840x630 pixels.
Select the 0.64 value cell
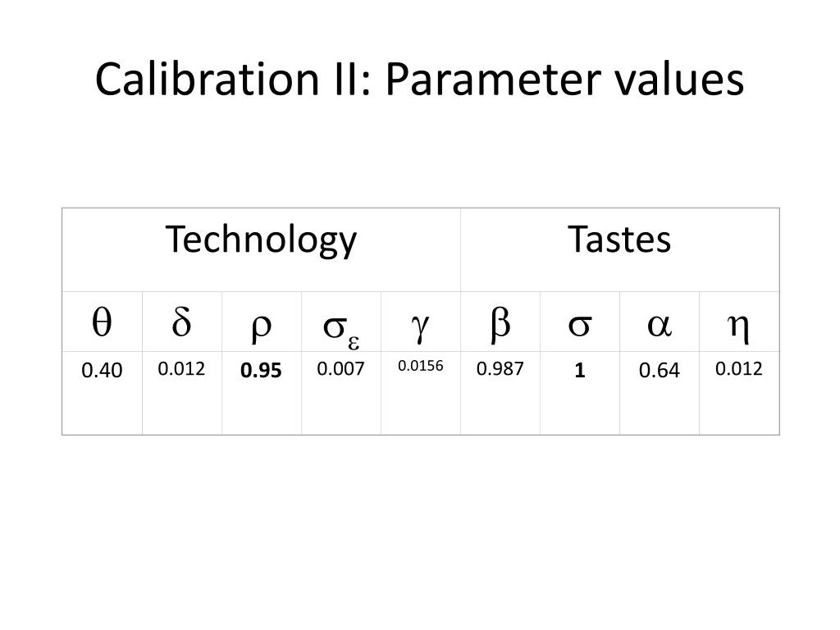(x=659, y=371)
